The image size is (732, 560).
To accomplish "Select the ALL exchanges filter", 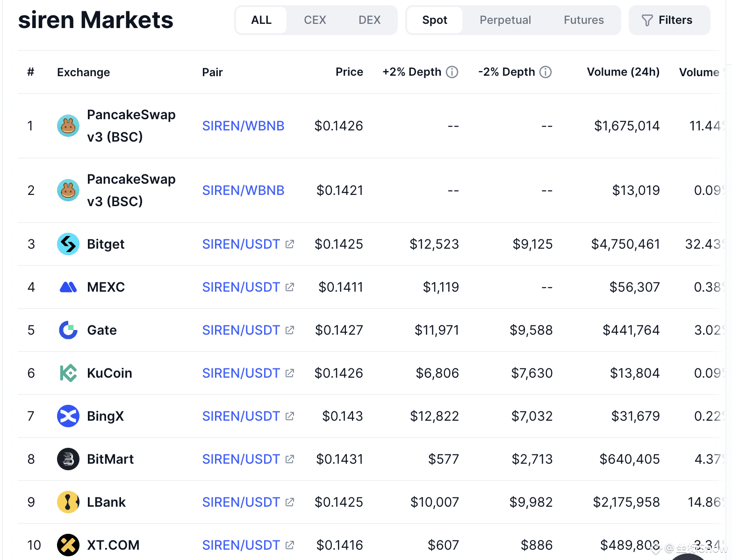I will (261, 20).
